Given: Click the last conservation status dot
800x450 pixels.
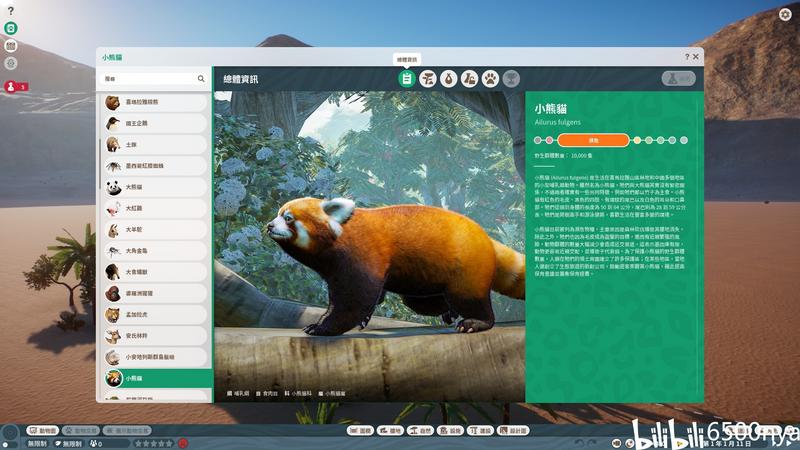Looking at the screenshot, I should [x=684, y=140].
